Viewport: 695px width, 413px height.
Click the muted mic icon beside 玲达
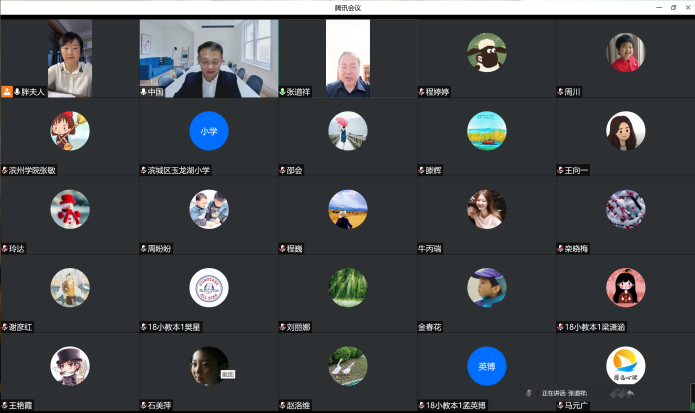5,248
